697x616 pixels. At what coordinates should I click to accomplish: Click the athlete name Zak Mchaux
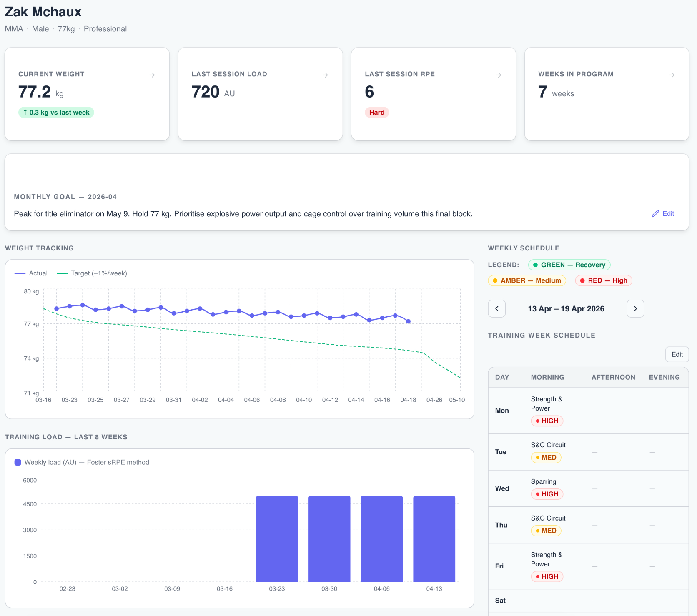click(x=43, y=12)
